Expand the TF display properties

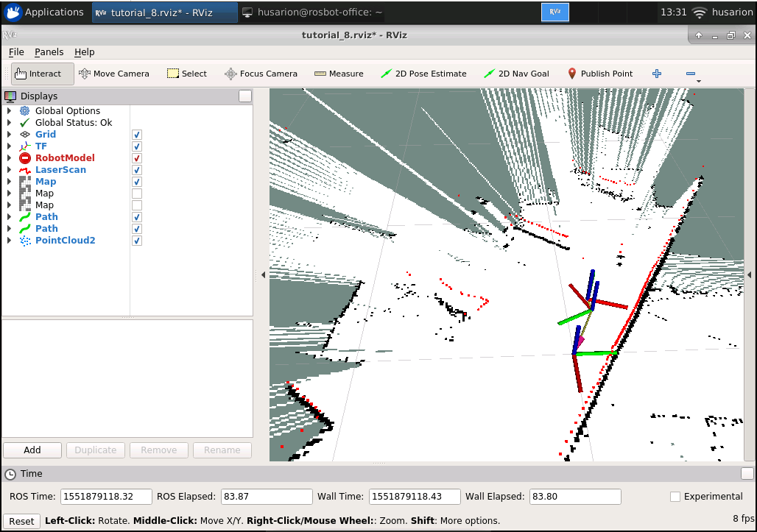point(9,146)
